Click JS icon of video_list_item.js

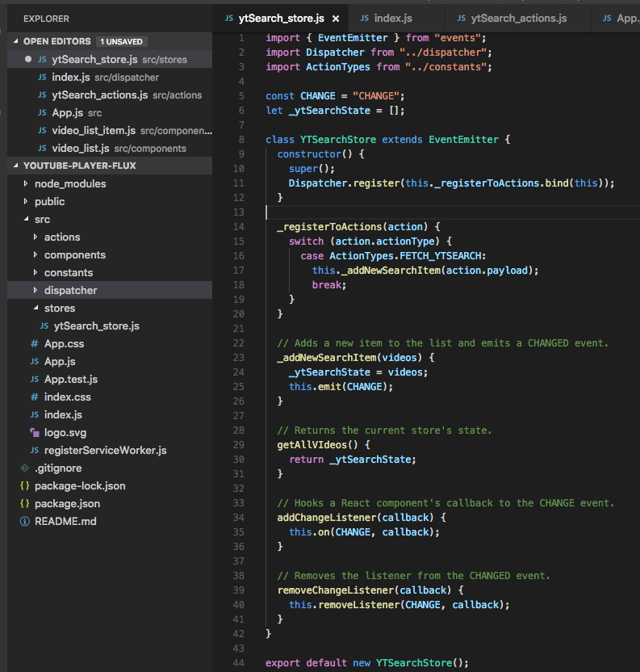42,130
